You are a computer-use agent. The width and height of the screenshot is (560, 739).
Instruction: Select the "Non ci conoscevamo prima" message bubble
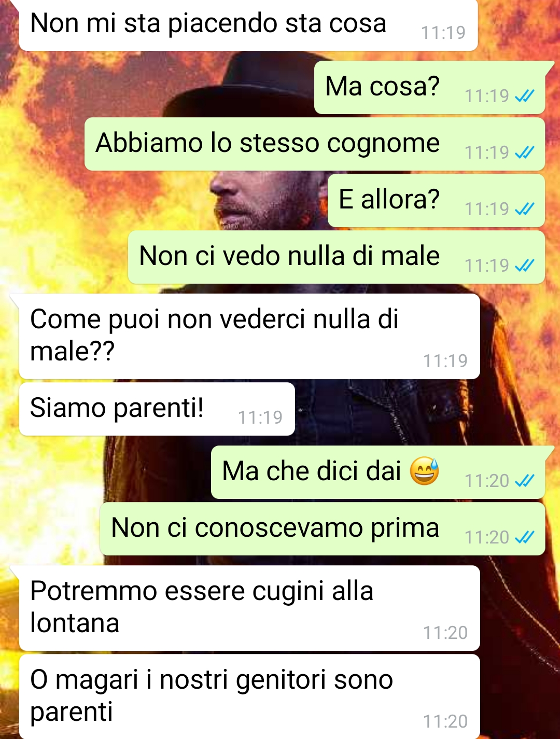pyautogui.click(x=323, y=528)
